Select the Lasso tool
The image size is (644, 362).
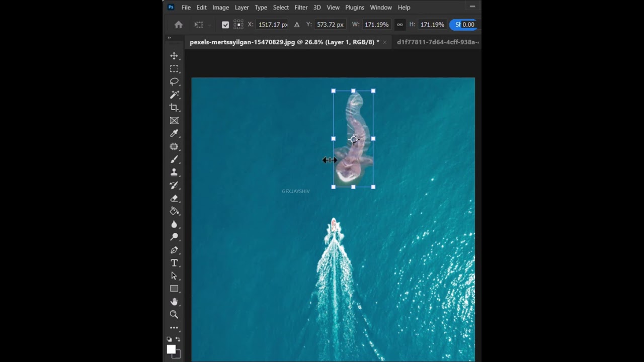coord(174,81)
